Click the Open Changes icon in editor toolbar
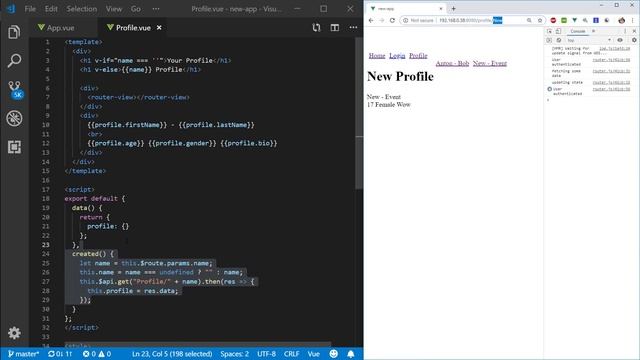Viewport: 640px width, 360px height. (x=316, y=28)
